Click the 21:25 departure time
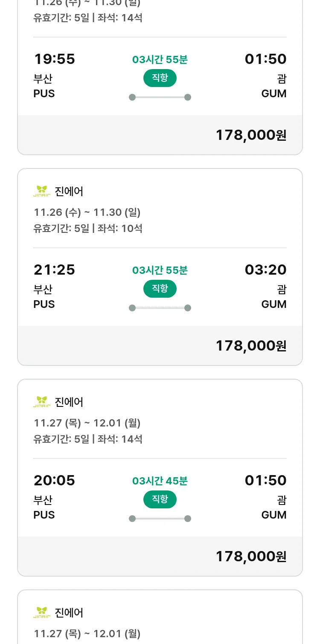The width and height of the screenshot is (320, 644). point(54,270)
